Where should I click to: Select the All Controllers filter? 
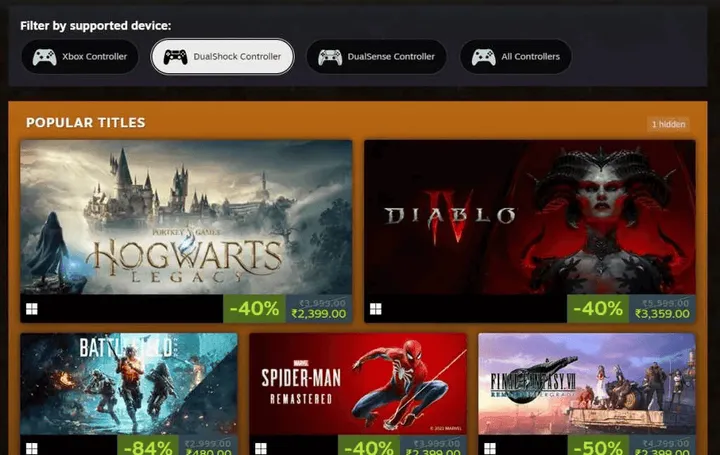point(516,57)
